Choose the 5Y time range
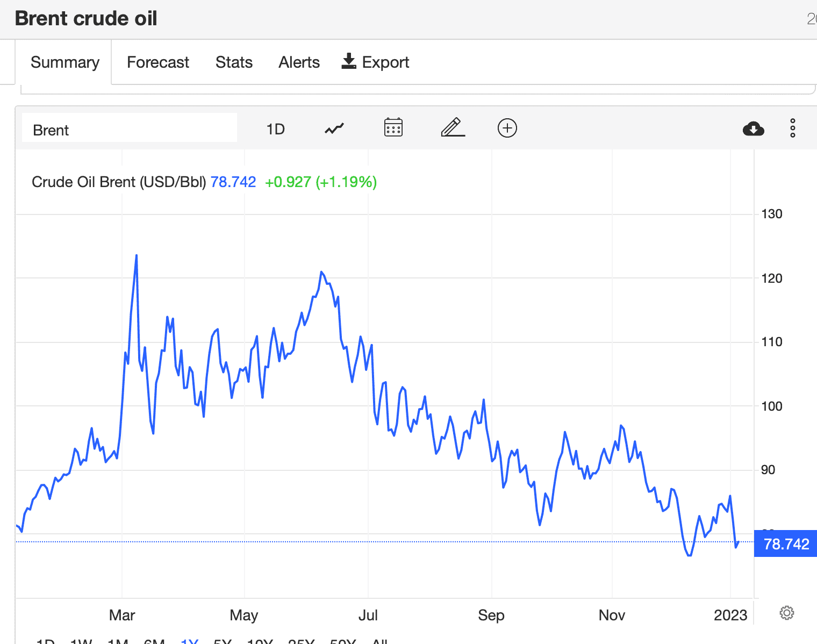Image resolution: width=817 pixels, height=644 pixels. (223, 641)
